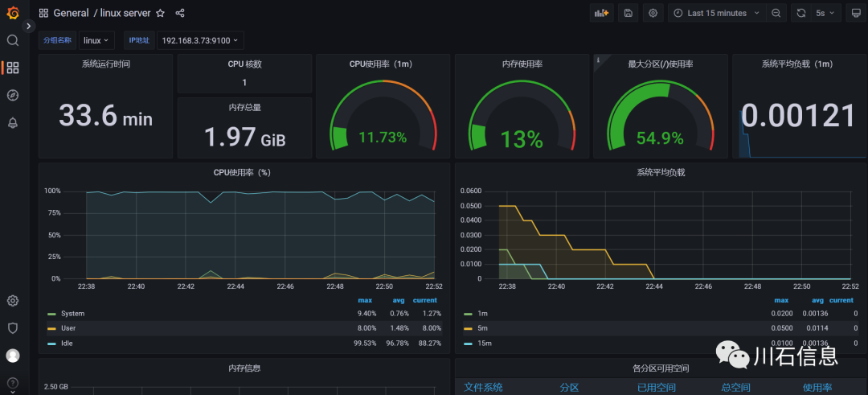Open the CPU 核数 panel title menu
Image resolution: width=868 pixels, height=395 pixels.
pyautogui.click(x=244, y=64)
